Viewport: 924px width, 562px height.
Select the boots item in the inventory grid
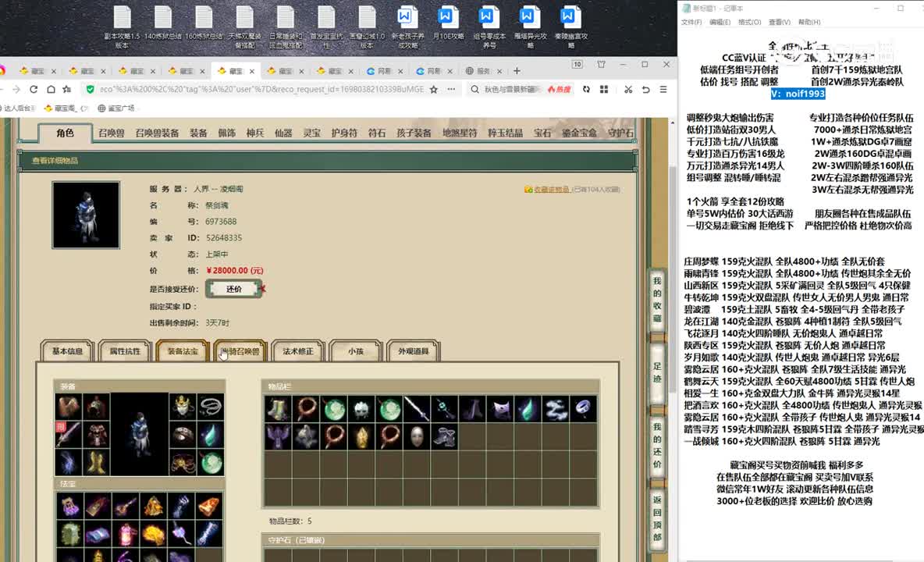pos(278,409)
